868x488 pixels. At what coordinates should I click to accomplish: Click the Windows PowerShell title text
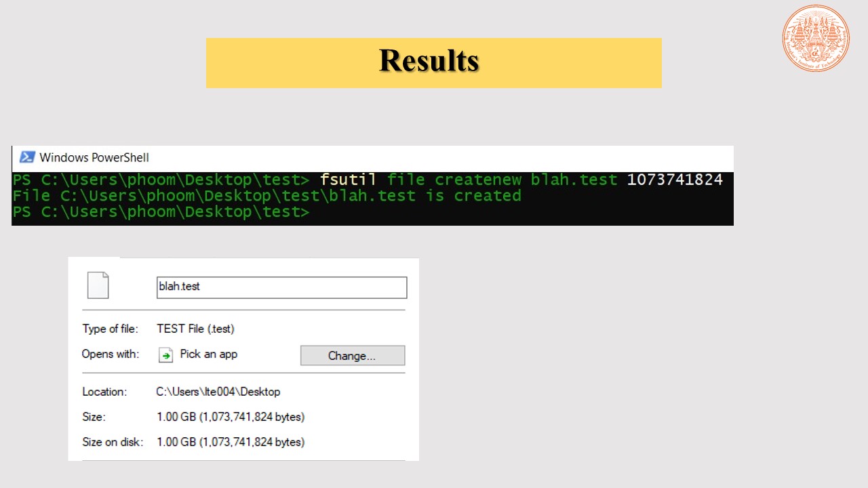click(94, 158)
